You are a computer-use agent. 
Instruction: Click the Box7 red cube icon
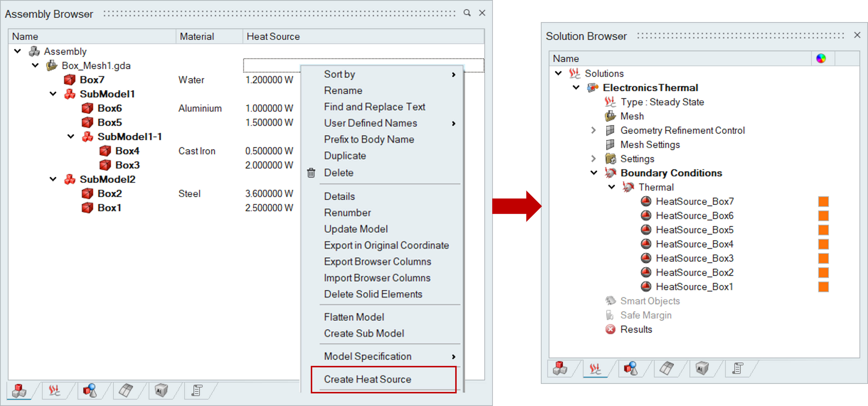click(70, 80)
